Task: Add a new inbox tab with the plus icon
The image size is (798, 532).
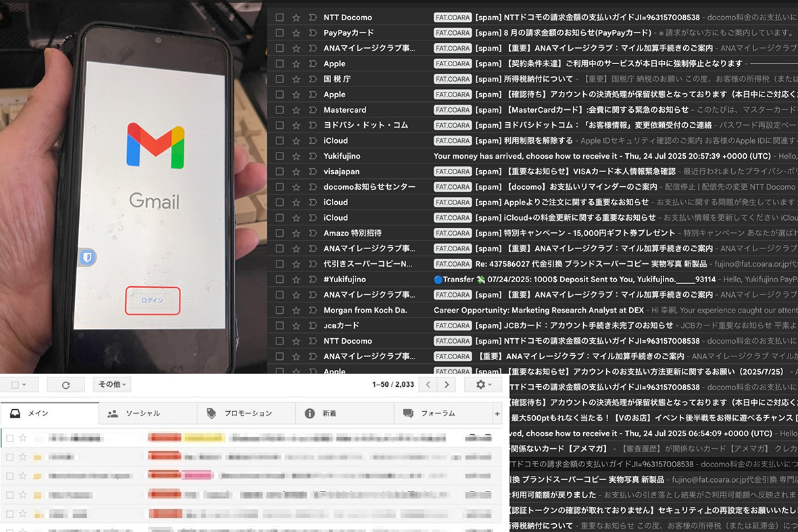Action: click(x=497, y=413)
